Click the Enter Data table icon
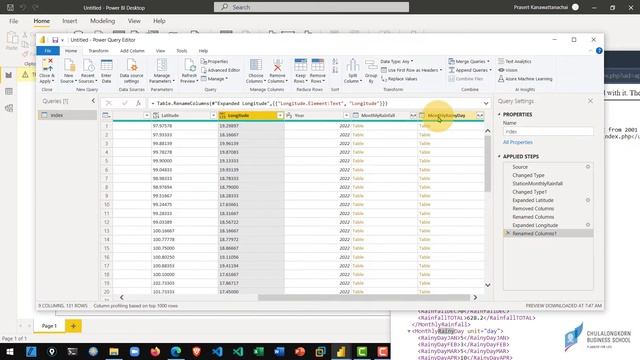Viewport: 640px width, 360px height. coord(107,65)
